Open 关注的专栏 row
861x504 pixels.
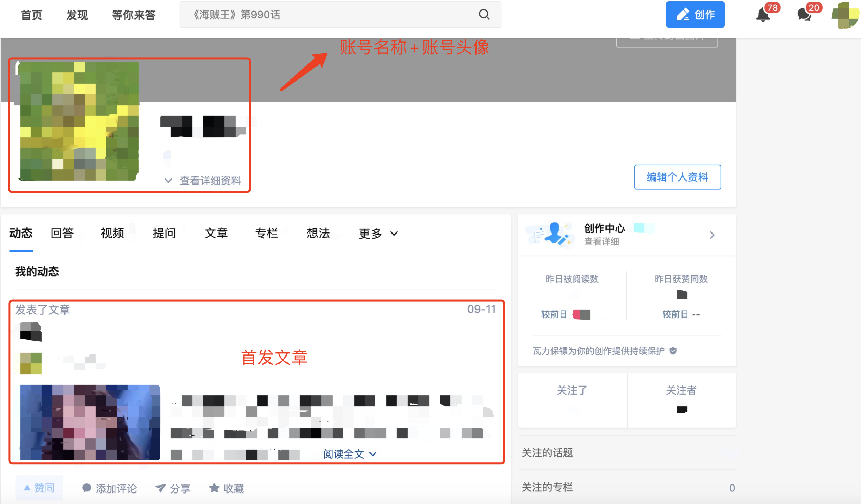(627, 487)
